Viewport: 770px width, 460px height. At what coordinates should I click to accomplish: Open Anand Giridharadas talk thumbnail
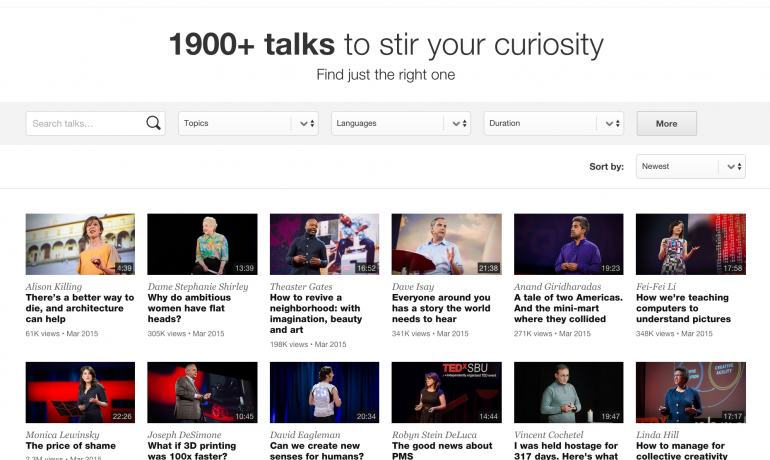(569, 244)
